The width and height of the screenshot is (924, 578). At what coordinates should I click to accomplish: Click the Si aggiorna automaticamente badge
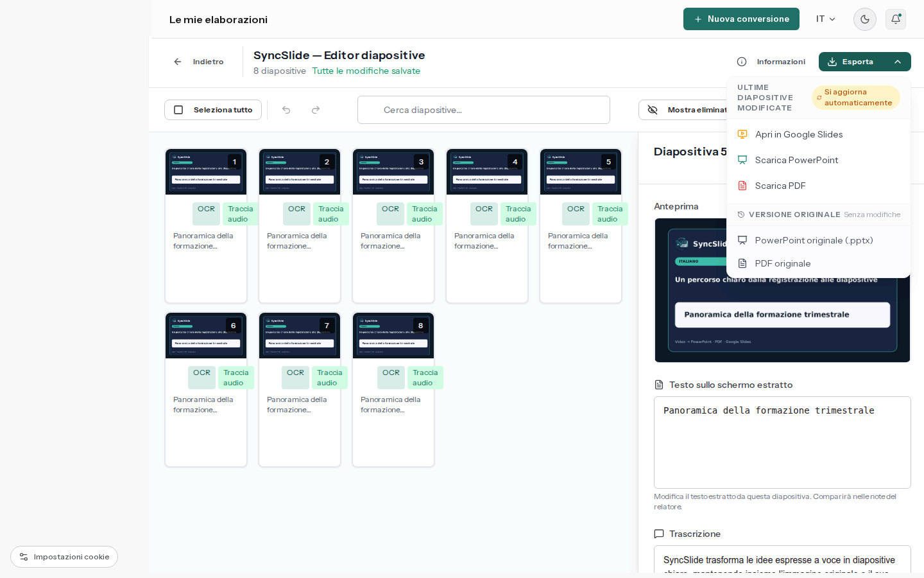[x=856, y=98]
